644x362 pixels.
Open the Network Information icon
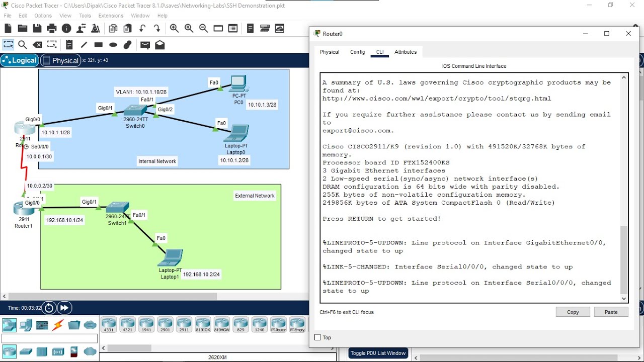tap(66, 29)
